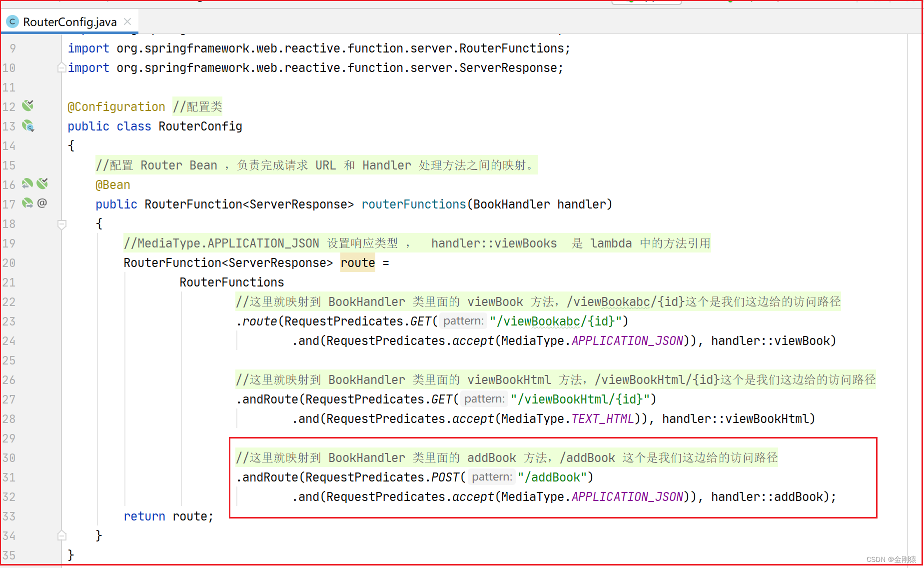Click APPLICATION_JSON on line 32

[x=627, y=497]
